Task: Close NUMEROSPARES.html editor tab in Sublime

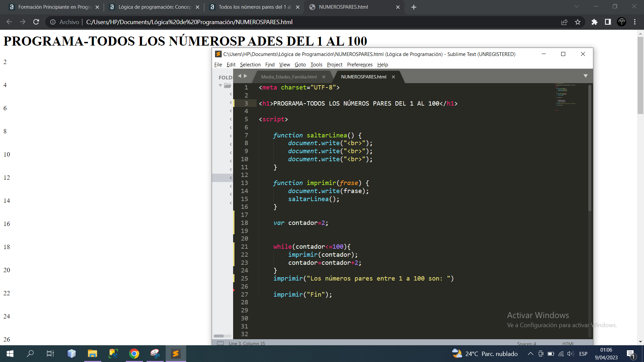Action: point(393,77)
